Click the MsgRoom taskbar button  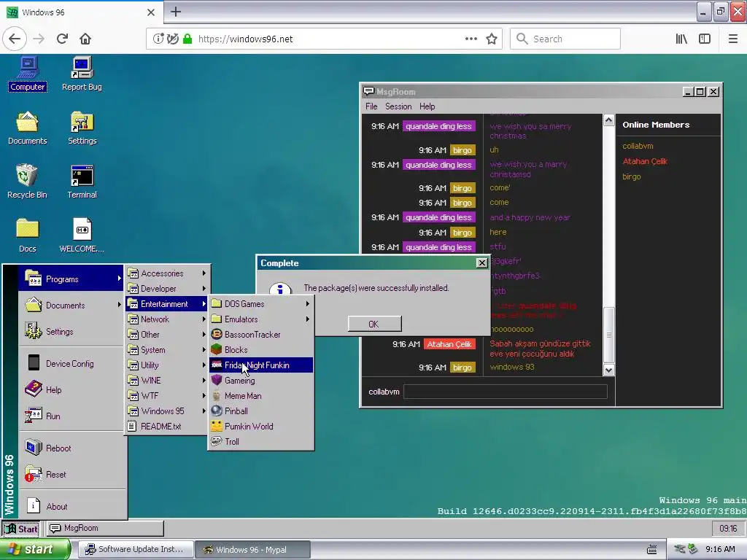pos(104,528)
